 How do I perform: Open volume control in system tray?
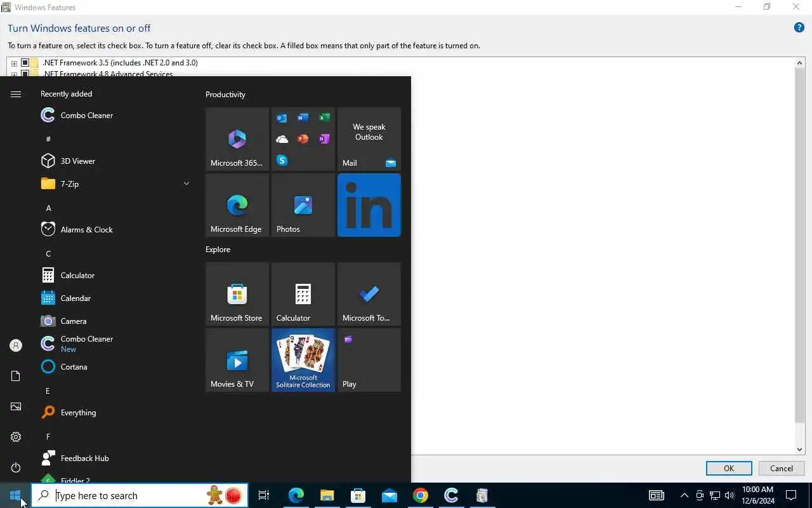pos(730,495)
